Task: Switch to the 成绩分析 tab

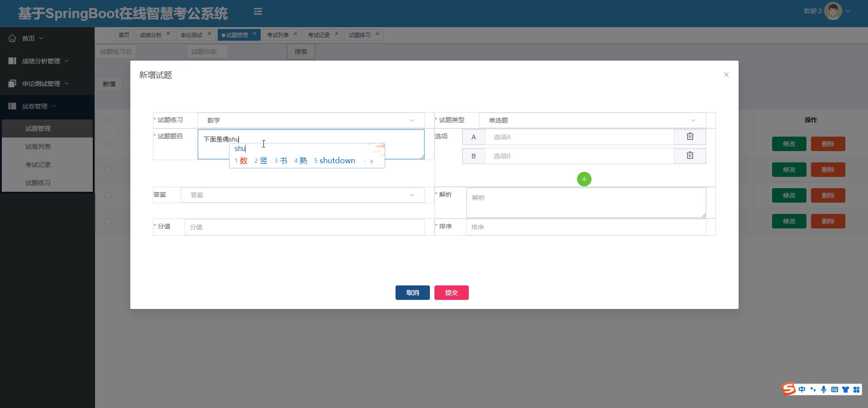Action: pos(151,35)
